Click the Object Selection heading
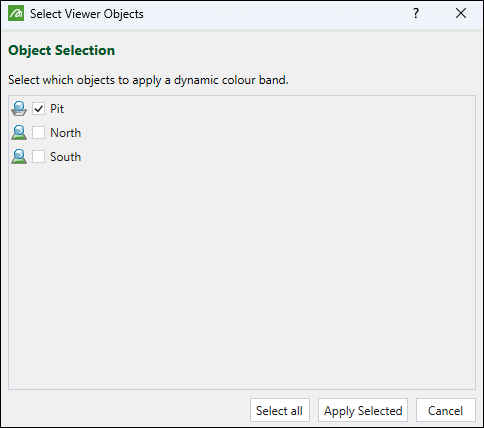The width and height of the screenshot is (484, 428). 61,50
